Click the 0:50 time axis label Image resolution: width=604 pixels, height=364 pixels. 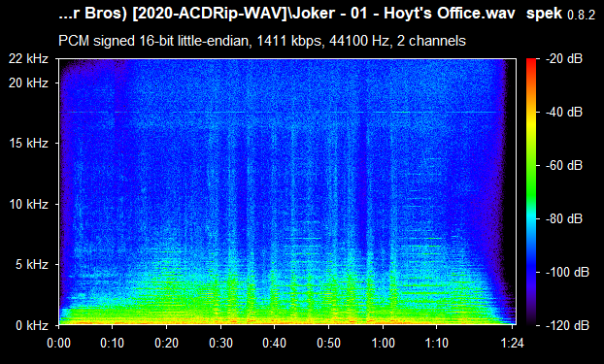click(x=328, y=343)
